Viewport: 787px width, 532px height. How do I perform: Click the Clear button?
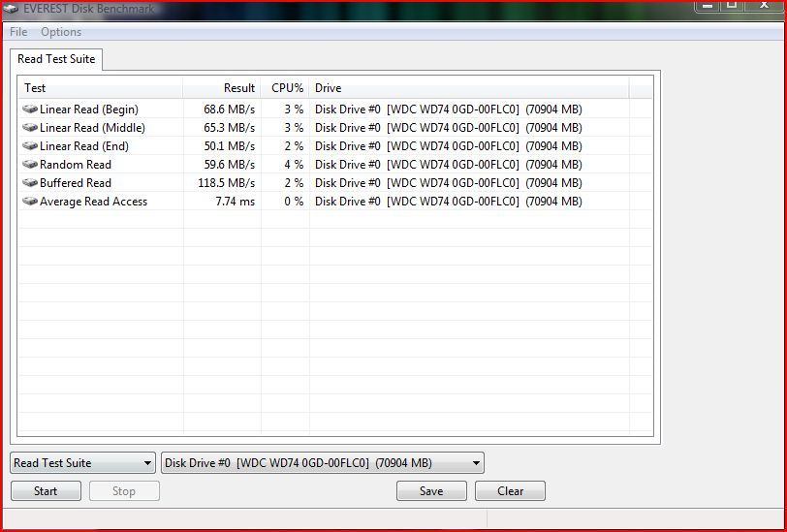510,491
